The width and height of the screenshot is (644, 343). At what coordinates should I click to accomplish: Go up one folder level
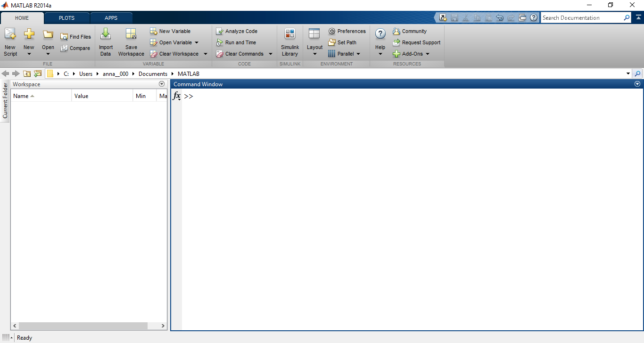click(x=27, y=73)
